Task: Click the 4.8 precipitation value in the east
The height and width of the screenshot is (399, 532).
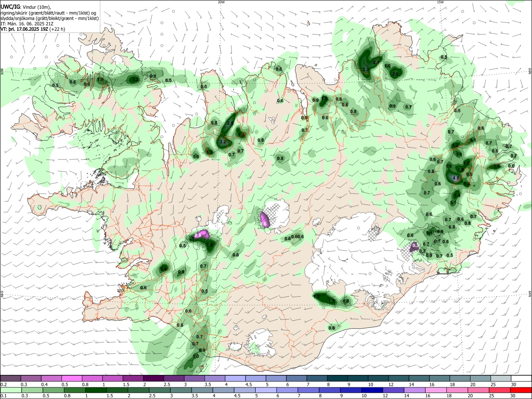Action: pyautogui.click(x=456, y=178)
